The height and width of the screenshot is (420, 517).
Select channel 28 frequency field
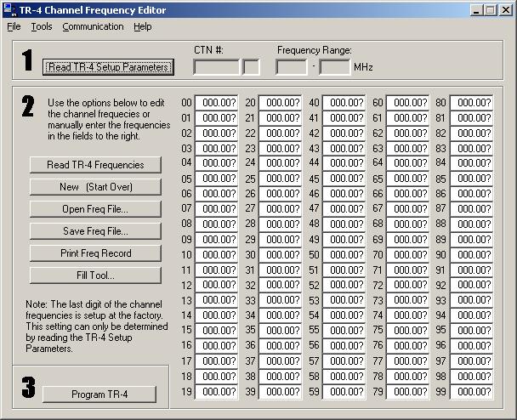click(281, 224)
